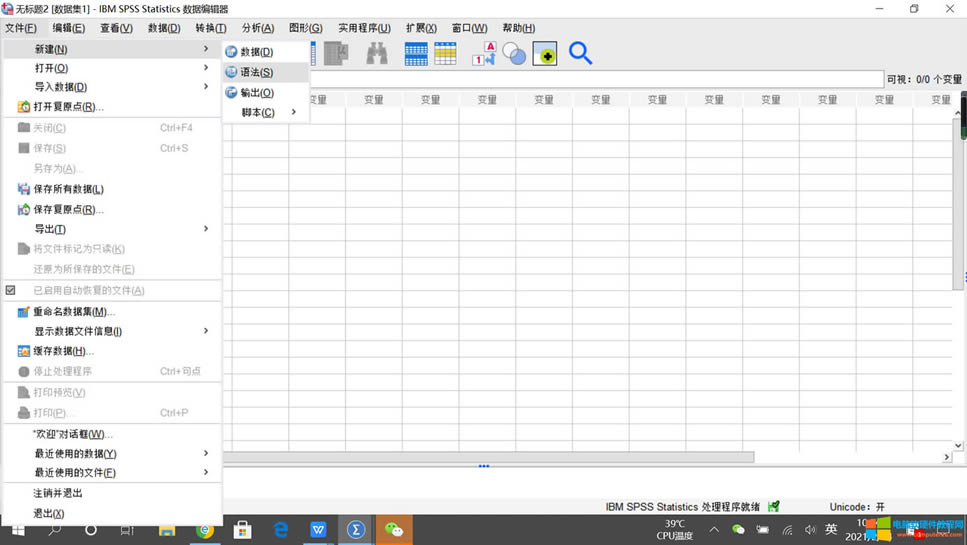This screenshot has height=545, width=967.
Task: Click the blue magnifier search icon
Action: click(x=580, y=53)
